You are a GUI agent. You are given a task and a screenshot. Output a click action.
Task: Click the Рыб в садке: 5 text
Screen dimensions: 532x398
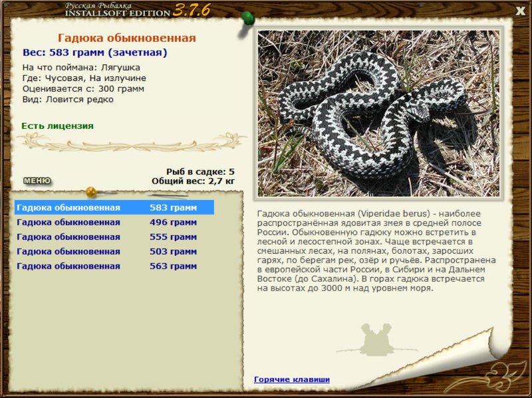pos(200,171)
